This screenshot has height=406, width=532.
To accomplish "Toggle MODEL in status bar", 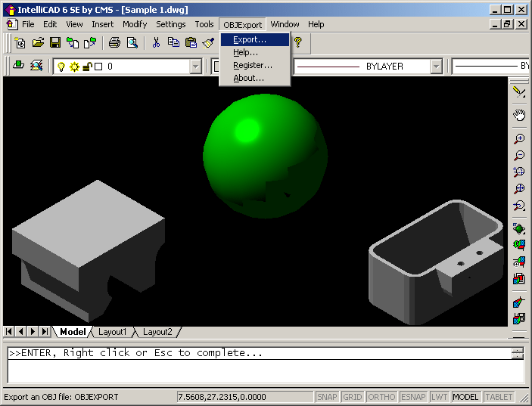I will (x=465, y=396).
